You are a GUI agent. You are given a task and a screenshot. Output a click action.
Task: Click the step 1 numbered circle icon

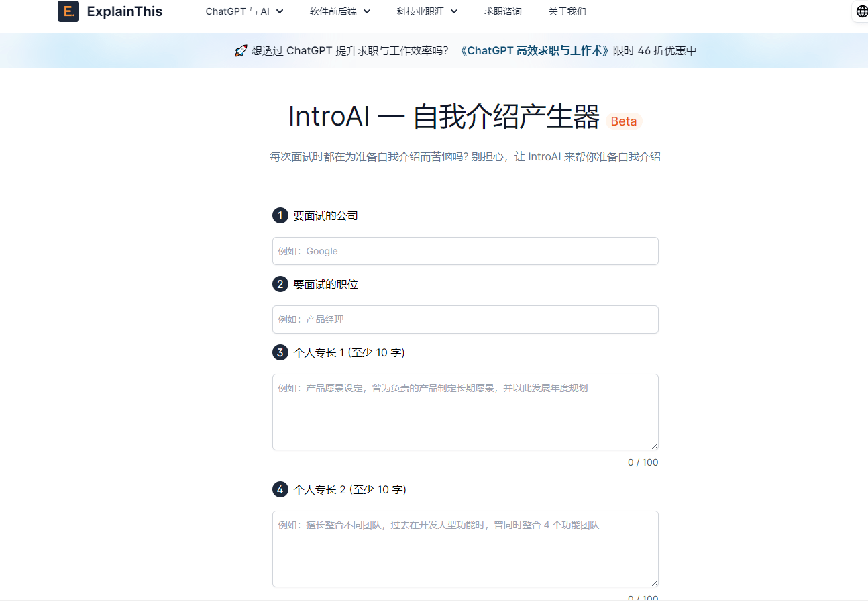[280, 215]
